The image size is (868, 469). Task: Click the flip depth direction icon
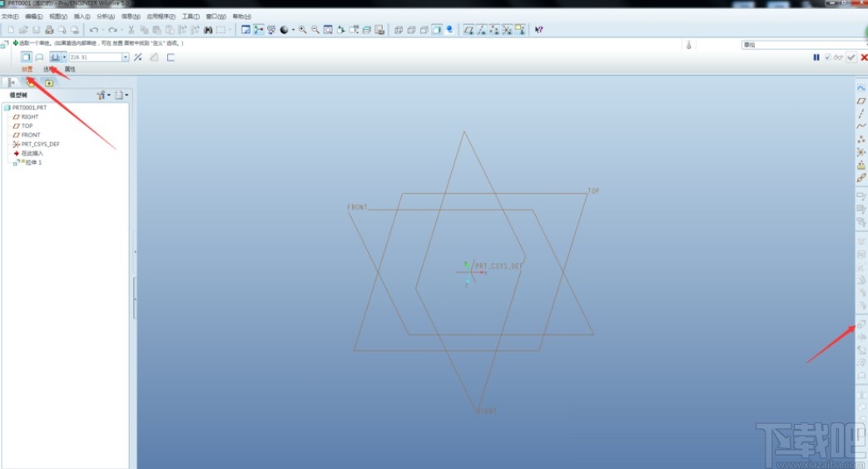[x=138, y=57]
